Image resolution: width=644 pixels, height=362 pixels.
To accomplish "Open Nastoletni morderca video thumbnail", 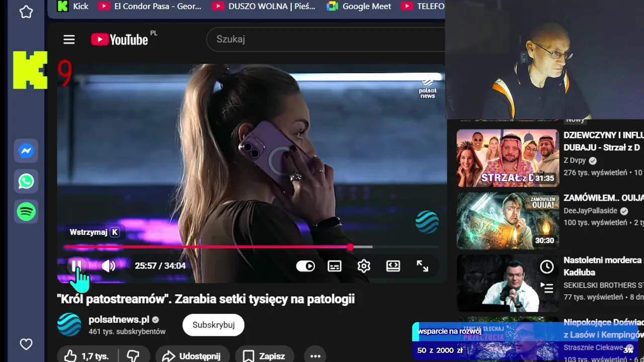I will click(x=508, y=283).
